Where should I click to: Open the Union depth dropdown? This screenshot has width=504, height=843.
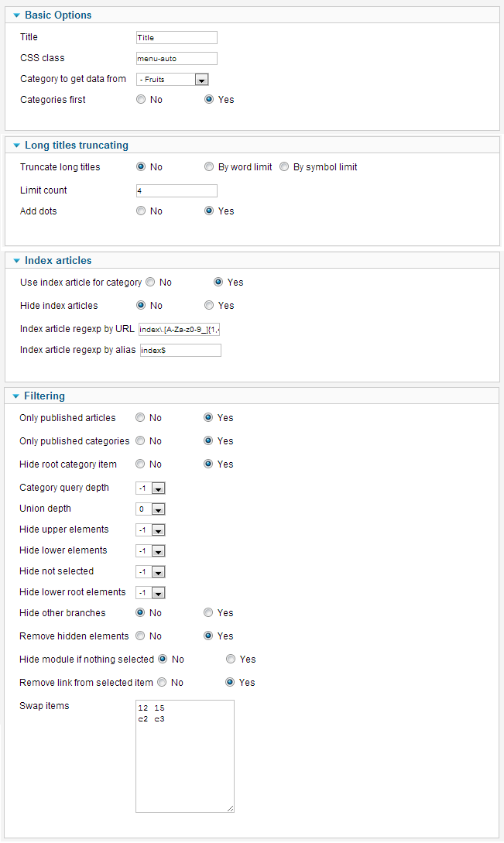(x=150, y=509)
